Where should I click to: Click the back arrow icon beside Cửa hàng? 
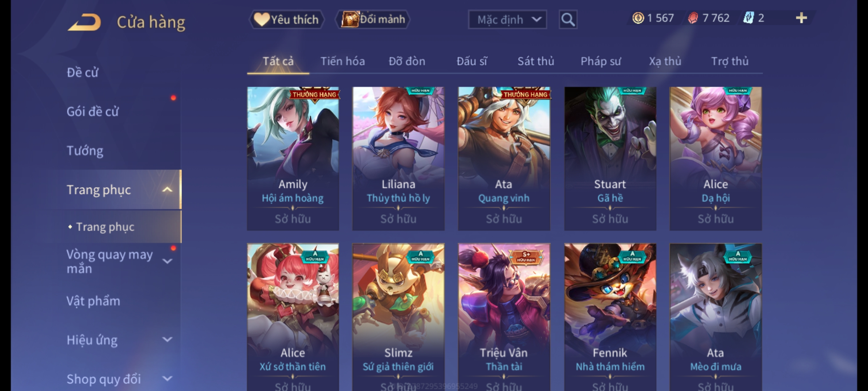[x=84, y=22]
